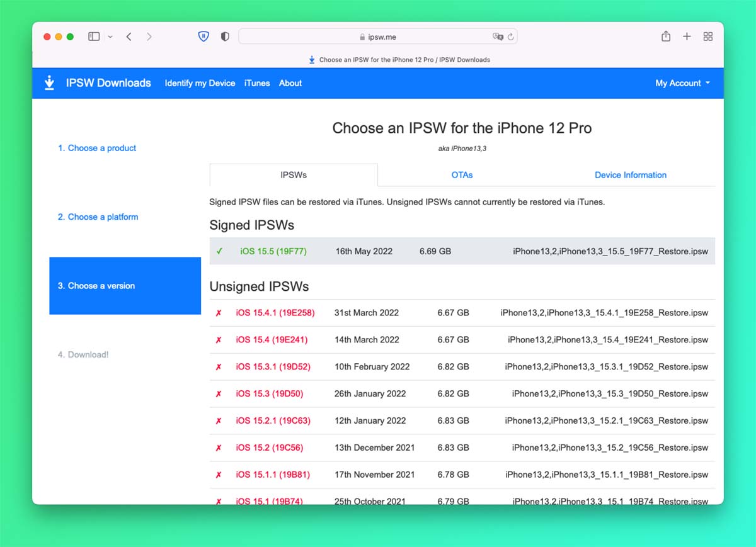Click the Signed IPSWs heading
The image size is (756, 547).
coord(252,225)
